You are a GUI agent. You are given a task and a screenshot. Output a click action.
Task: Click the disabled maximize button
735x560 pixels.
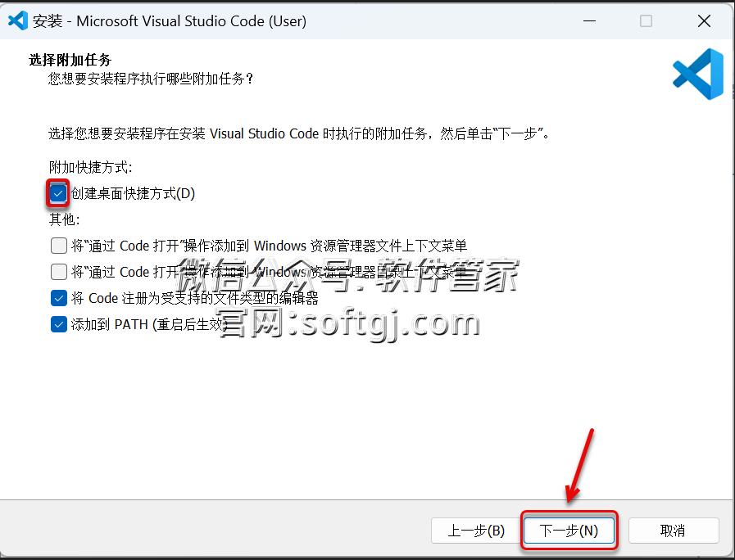pyautogui.click(x=646, y=21)
